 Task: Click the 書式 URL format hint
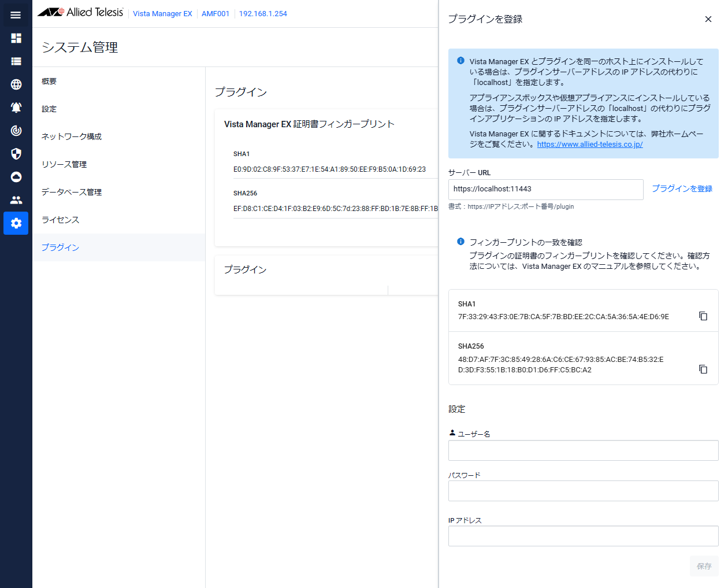coord(511,206)
